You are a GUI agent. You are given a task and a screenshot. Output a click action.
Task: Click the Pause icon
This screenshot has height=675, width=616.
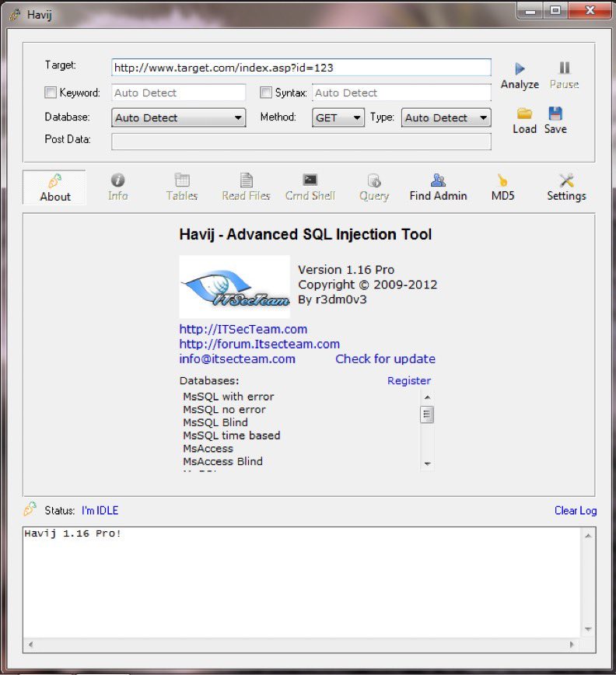[x=565, y=68]
